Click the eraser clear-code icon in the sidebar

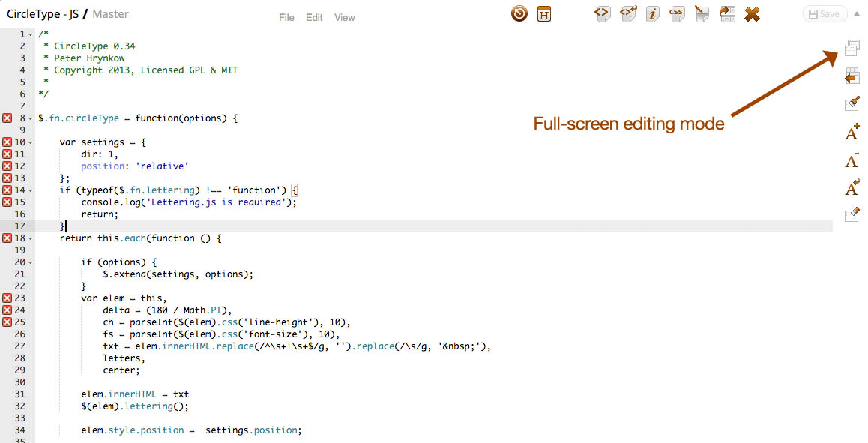click(852, 215)
